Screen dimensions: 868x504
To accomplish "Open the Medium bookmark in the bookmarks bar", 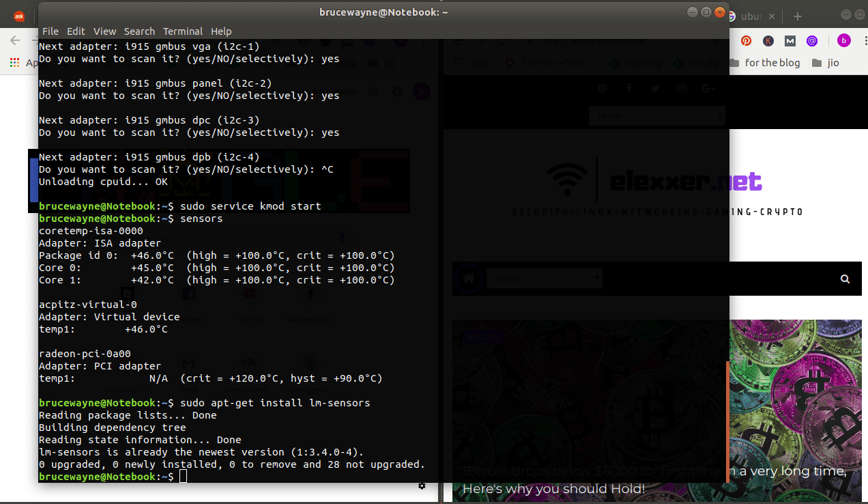I will [790, 41].
